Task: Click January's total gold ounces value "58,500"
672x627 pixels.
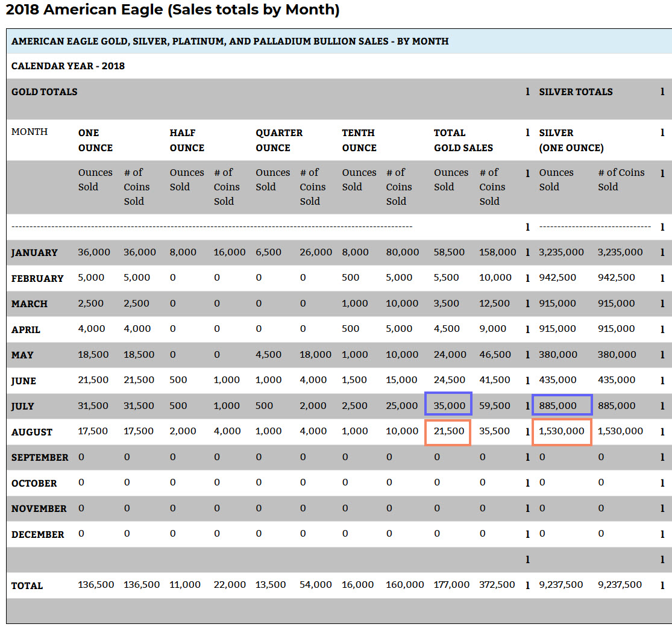Action: coord(449,252)
